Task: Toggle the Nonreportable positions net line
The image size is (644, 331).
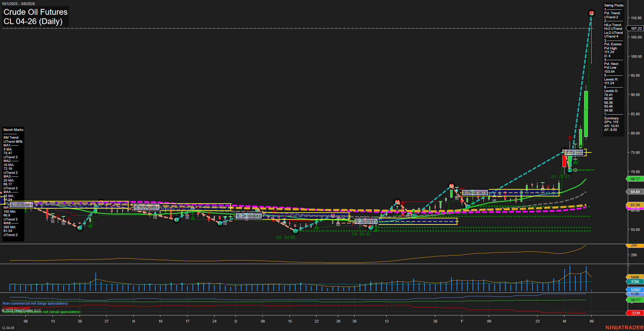Action: click(x=41, y=312)
